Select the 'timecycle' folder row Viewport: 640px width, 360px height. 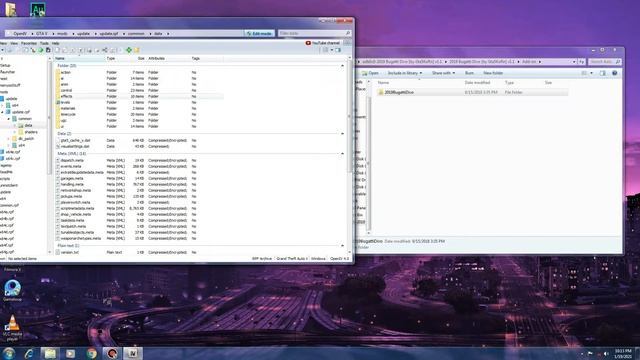[139, 114]
